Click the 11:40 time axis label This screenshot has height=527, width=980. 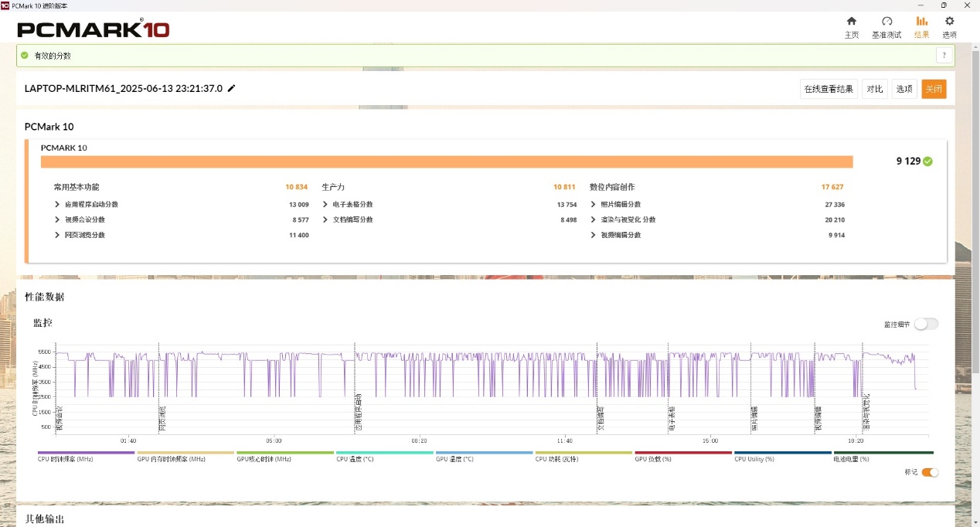[x=565, y=440]
